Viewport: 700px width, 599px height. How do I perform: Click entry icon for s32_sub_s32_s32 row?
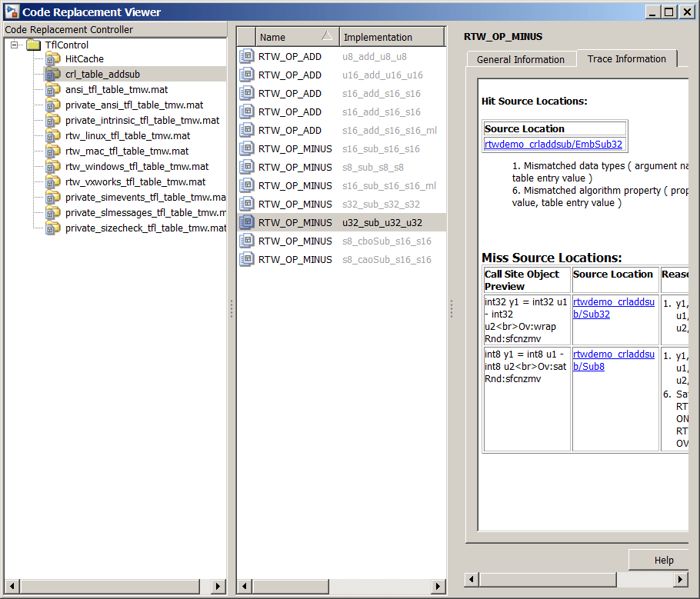click(x=246, y=204)
